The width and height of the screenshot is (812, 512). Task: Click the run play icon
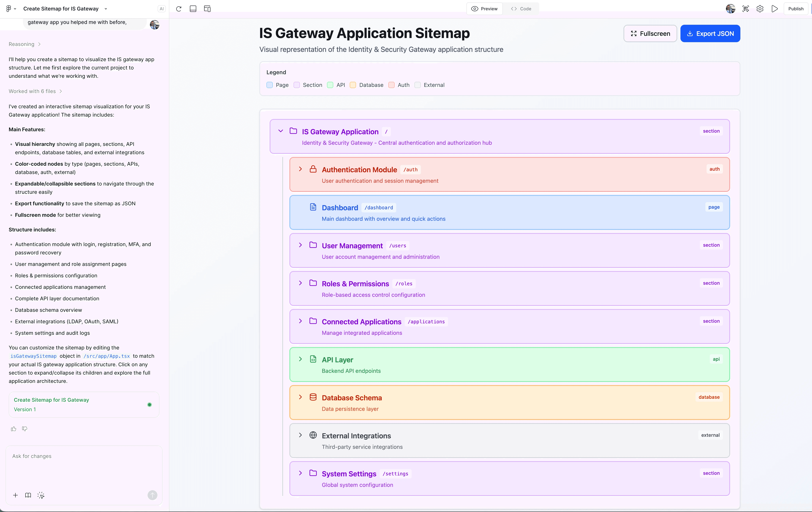[775, 9]
